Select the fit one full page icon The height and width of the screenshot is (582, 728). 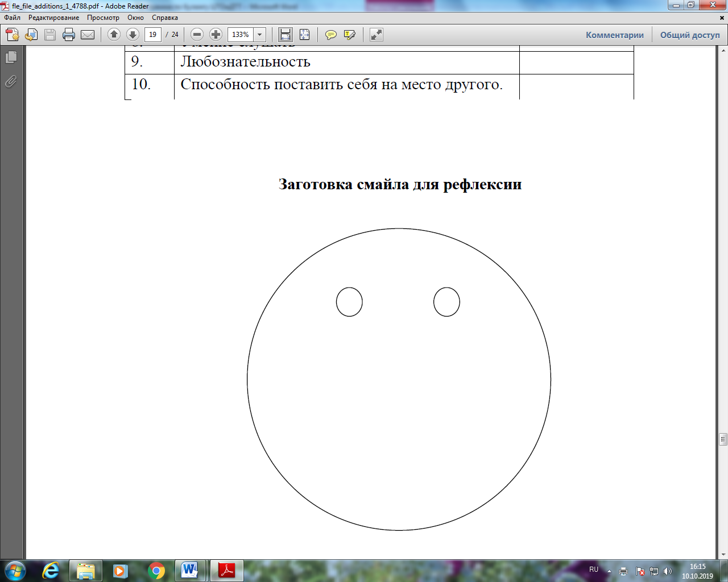305,35
